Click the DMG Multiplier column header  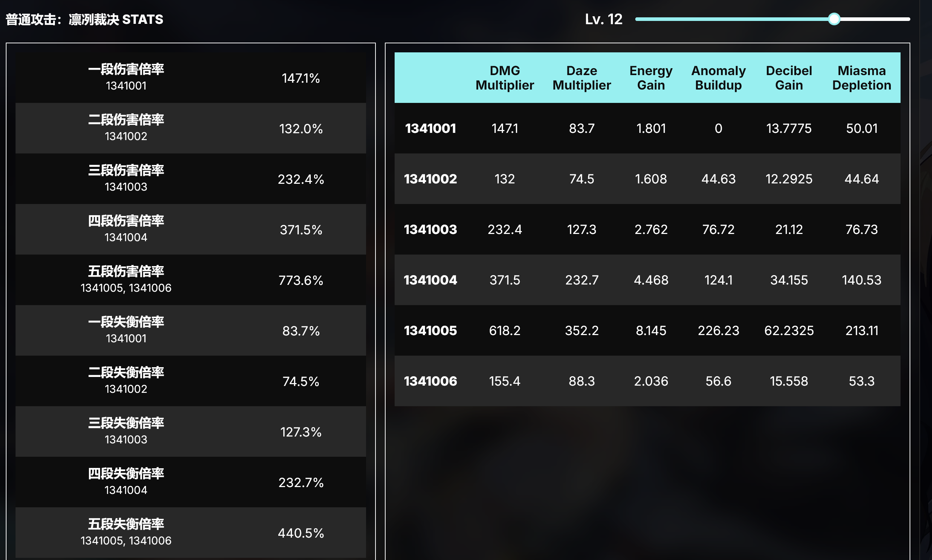coord(504,78)
